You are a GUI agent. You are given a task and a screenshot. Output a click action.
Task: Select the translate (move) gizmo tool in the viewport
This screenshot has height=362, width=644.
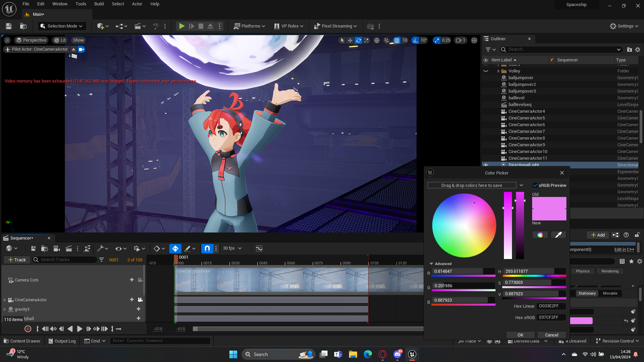(x=350, y=40)
